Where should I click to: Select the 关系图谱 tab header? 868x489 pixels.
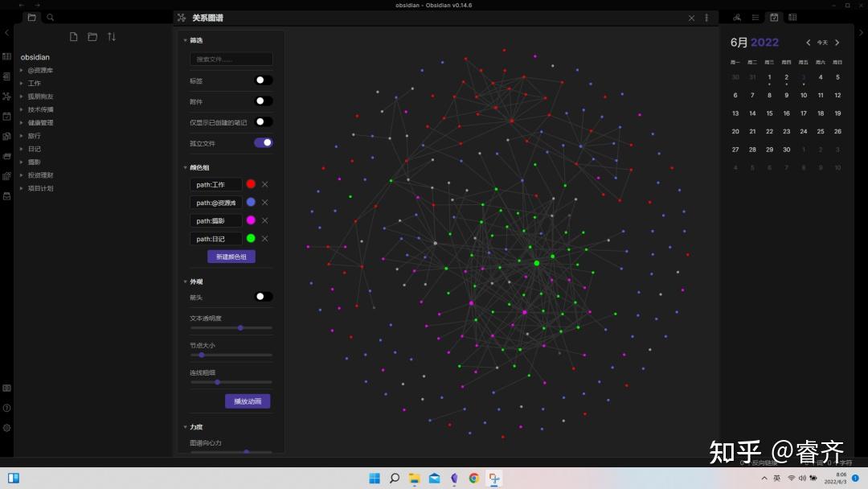coord(209,17)
